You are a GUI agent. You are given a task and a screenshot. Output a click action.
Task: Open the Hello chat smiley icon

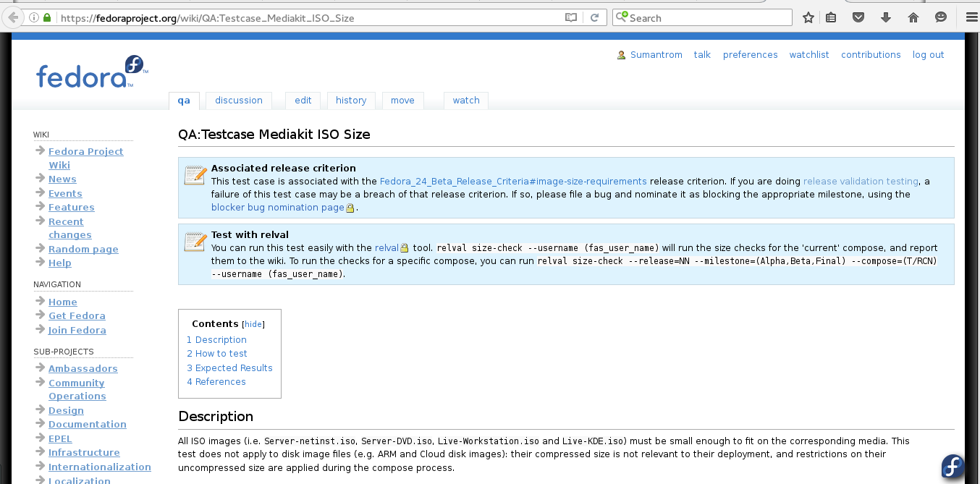(x=940, y=17)
